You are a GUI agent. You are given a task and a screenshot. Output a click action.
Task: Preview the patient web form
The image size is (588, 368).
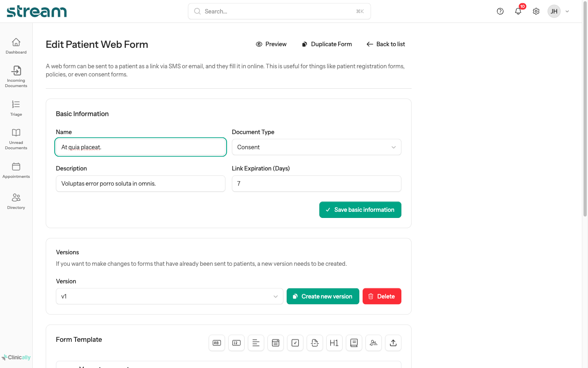271,44
